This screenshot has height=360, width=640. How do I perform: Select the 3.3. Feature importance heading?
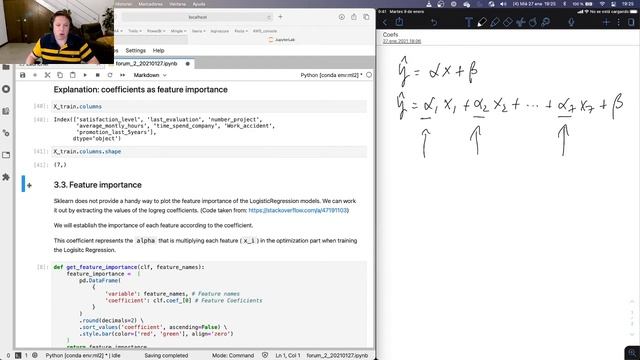click(x=98, y=185)
